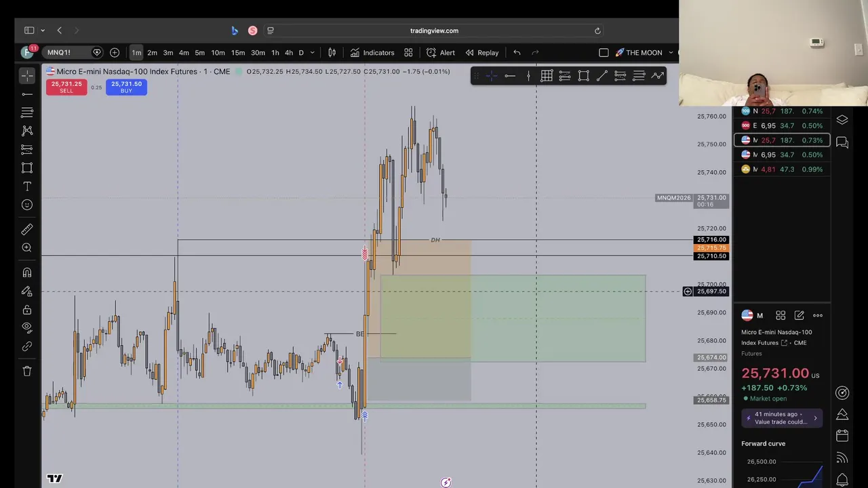
Task: Reload the tradingview.com page
Action: [x=597, y=30]
